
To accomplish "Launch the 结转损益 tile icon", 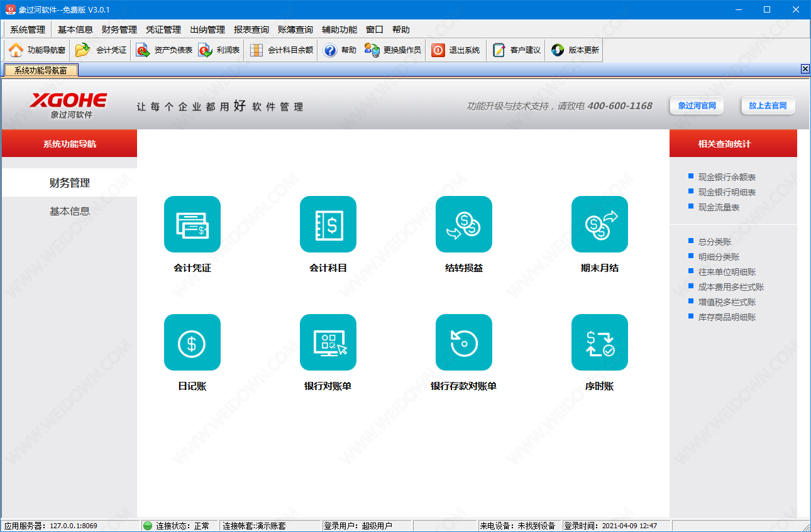I will click(464, 224).
